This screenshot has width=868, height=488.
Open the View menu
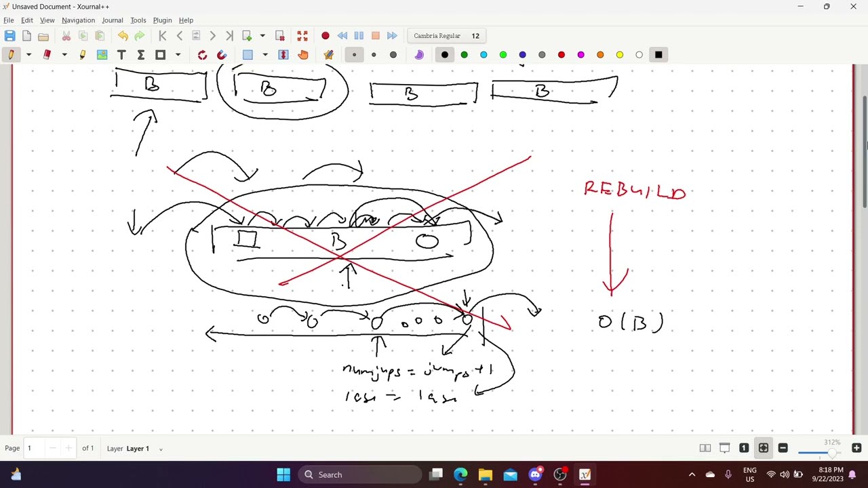(47, 20)
